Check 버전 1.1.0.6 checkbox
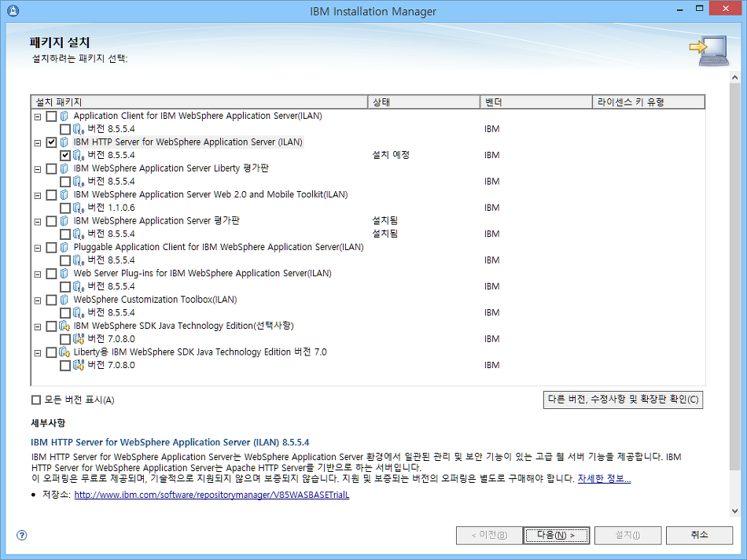747x560 pixels. (65, 208)
